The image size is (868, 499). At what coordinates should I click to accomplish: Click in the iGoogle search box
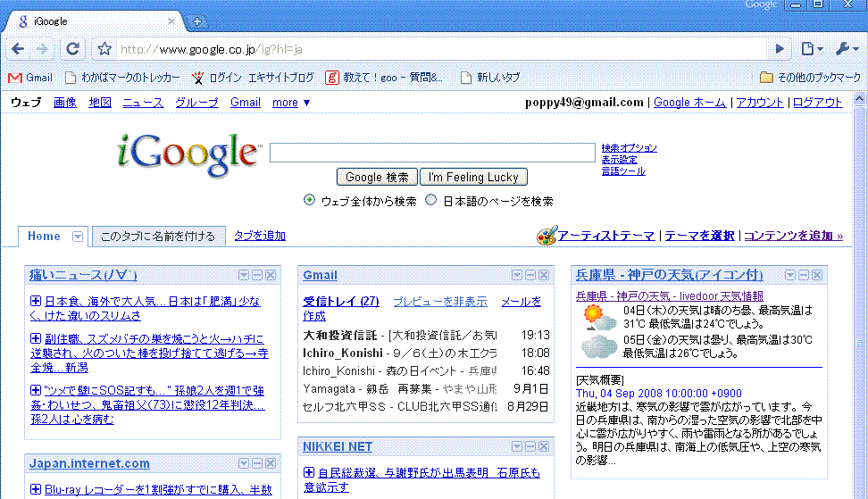tap(432, 152)
